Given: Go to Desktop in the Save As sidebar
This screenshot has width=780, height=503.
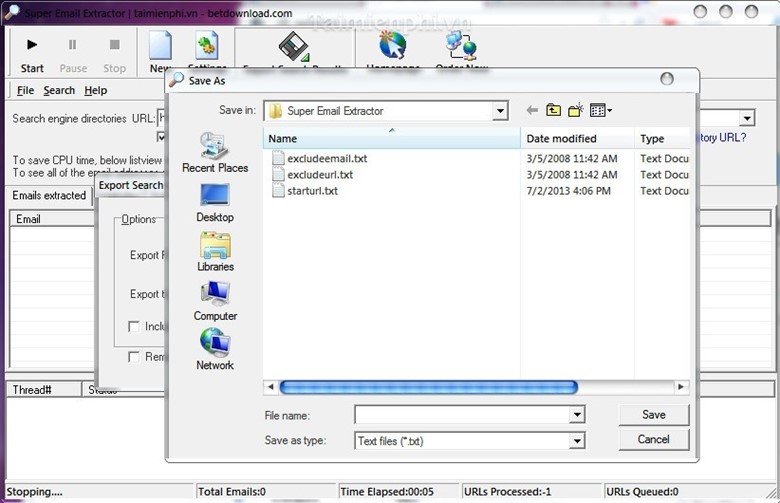Looking at the screenshot, I should coord(215,203).
